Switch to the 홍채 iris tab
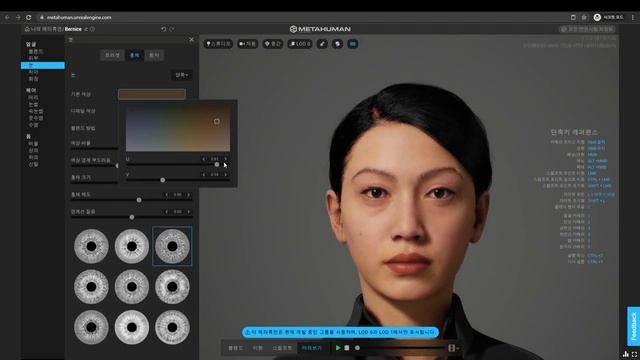This screenshot has width=640, height=360. point(134,55)
